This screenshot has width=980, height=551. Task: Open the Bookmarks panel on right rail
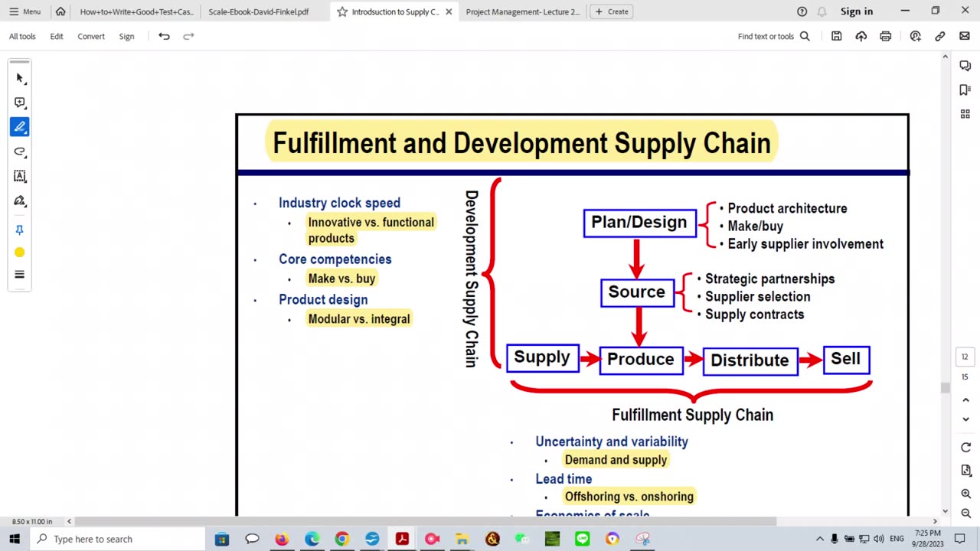[x=965, y=90]
